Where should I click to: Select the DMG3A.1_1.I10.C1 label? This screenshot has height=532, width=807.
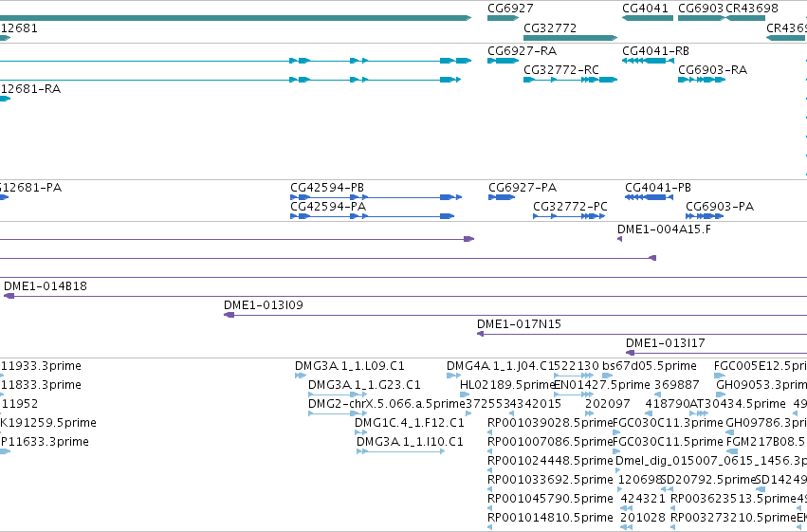pyautogui.click(x=410, y=442)
